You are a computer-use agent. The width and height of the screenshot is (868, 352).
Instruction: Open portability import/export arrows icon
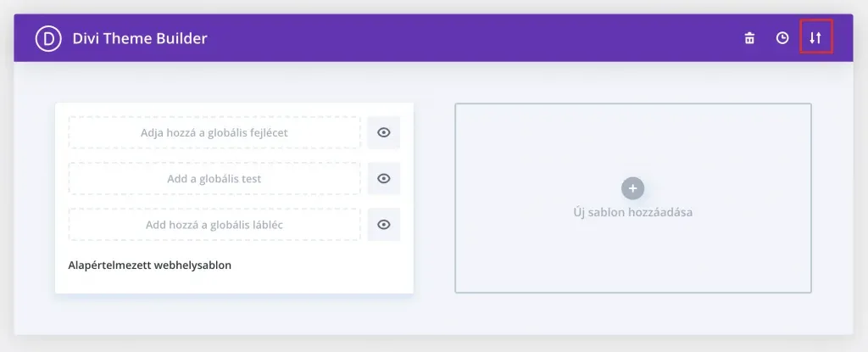[815, 38]
